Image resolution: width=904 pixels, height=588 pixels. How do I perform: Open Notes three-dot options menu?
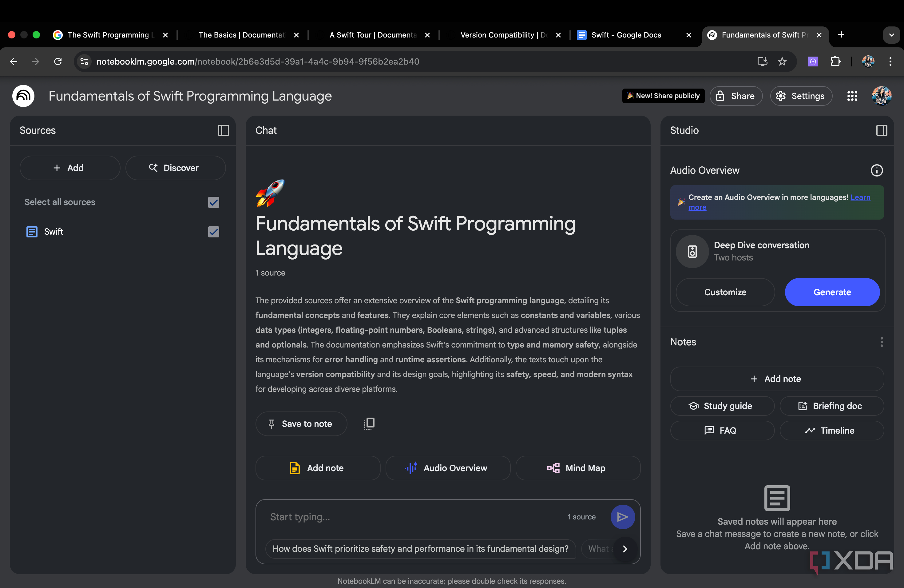882,342
